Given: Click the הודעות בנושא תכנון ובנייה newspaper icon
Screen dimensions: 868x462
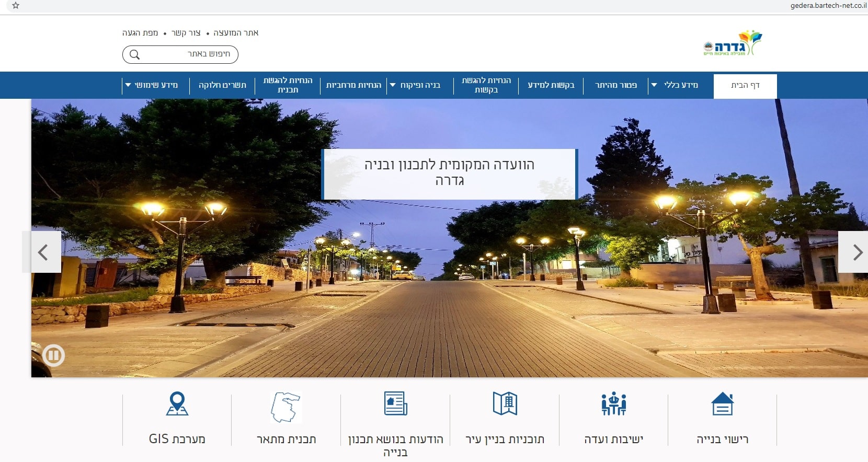Looking at the screenshot, I should pos(395,403).
